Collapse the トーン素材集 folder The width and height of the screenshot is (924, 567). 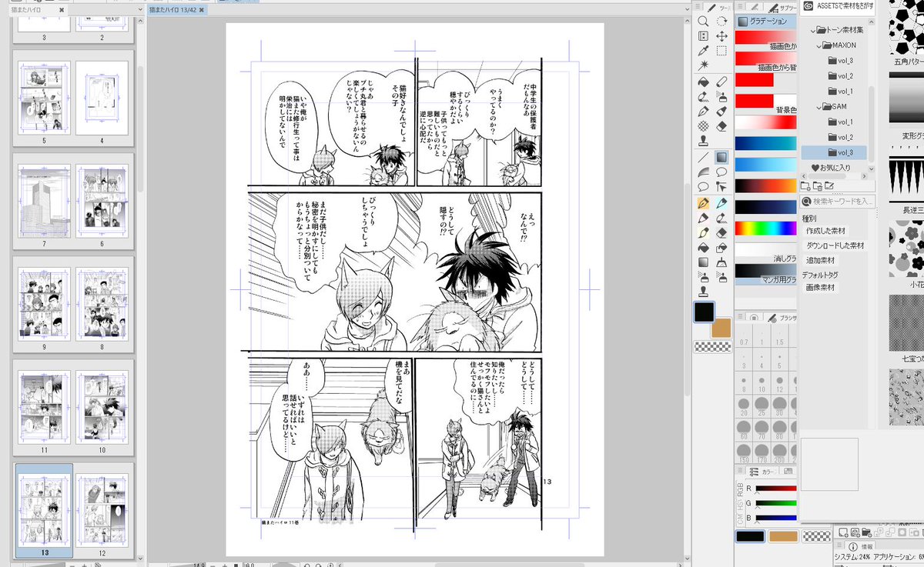814,30
